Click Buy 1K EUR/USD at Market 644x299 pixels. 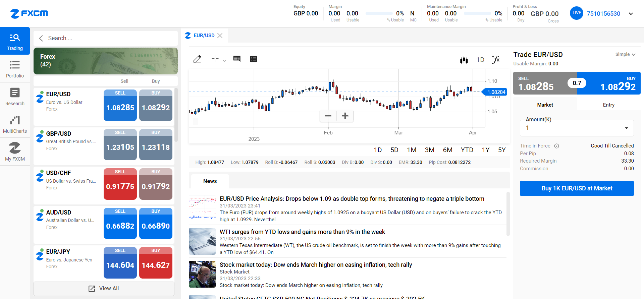tap(577, 188)
